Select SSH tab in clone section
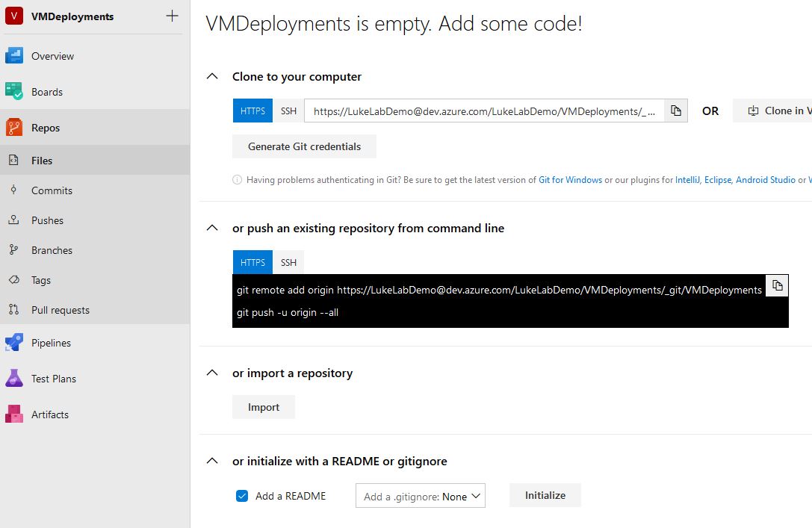 click(x=288, y=111)
